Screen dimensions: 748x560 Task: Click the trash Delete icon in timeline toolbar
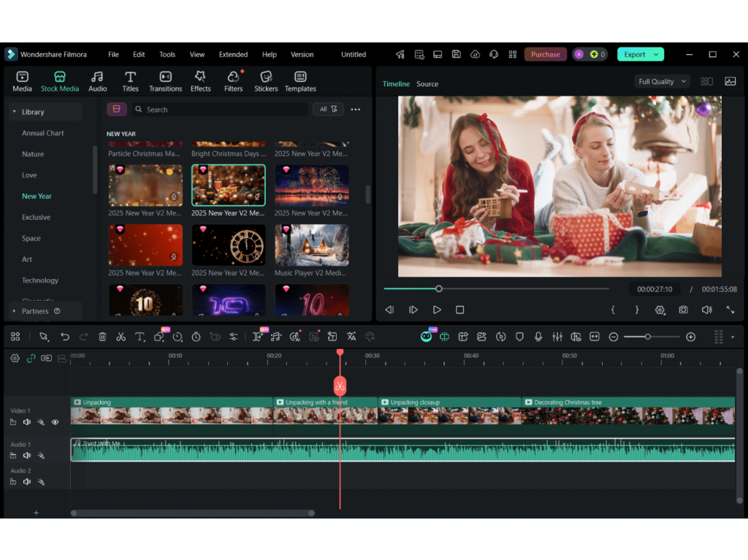coord(102,337)
